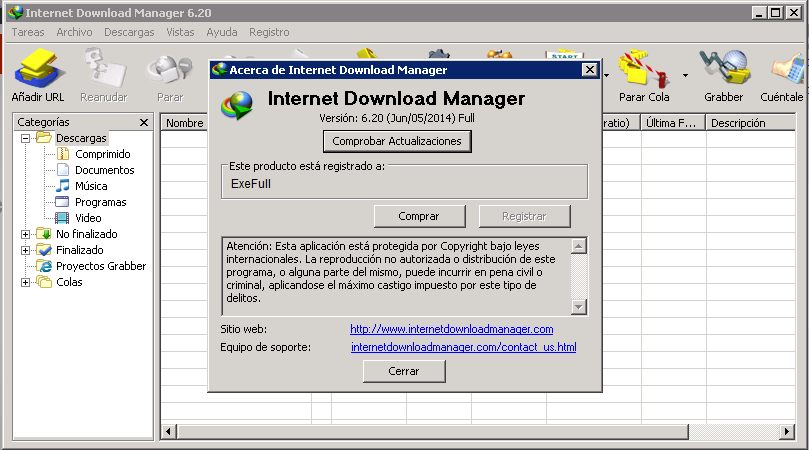Click Comprobar Actualizaciones button

coord(397,141)
